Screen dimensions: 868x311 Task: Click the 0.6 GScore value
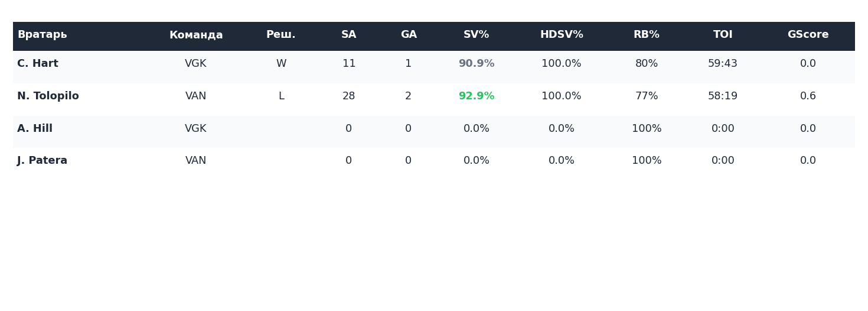808,96
